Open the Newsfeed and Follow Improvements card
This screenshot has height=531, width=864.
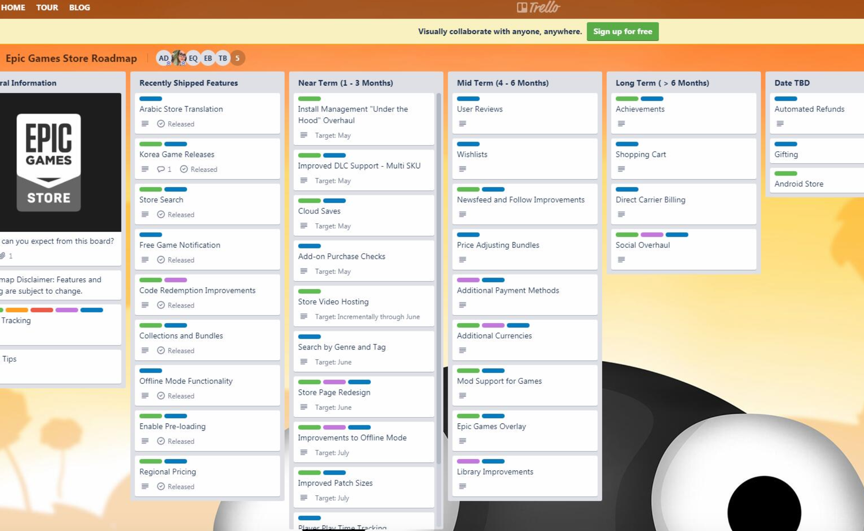(525, 204)
